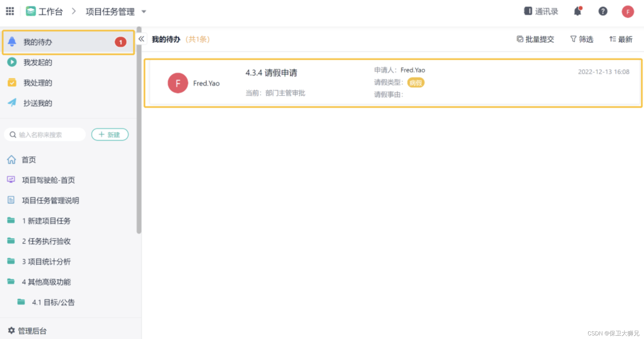
Task: Select the 我发起的 sidebar item
Action: (x=38, y=62)
